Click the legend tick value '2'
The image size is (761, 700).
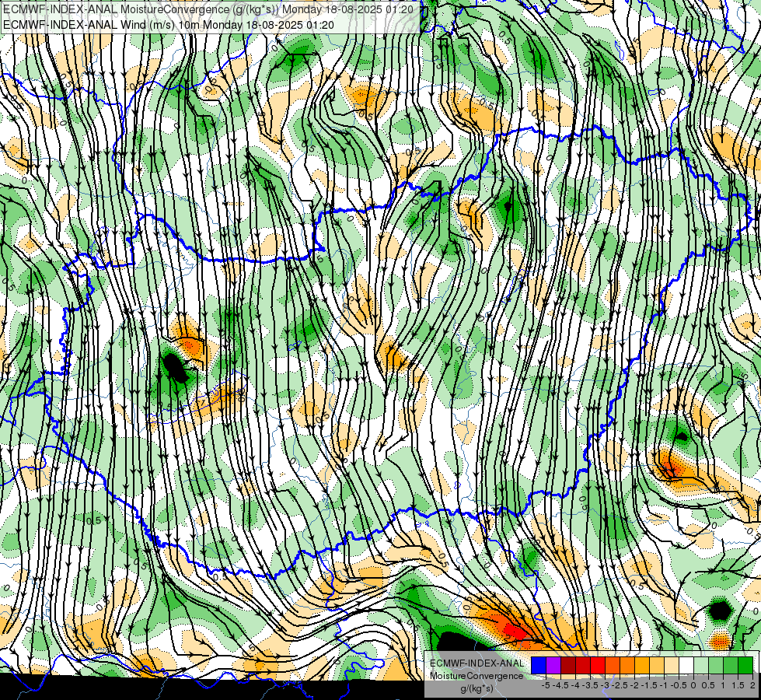click(x=752, y=685)
